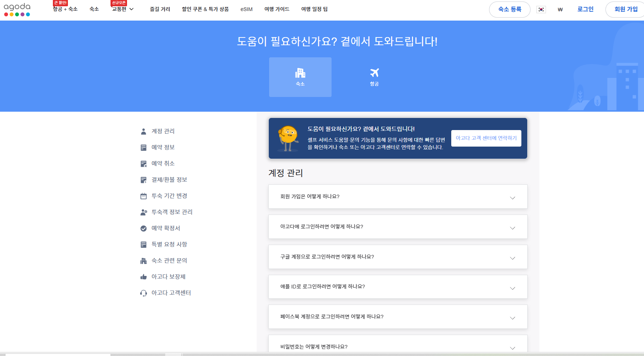Open 즐길 거리 menu item
Screen dimensions: 644x356
pyautogui.click(x=160, y=9)
